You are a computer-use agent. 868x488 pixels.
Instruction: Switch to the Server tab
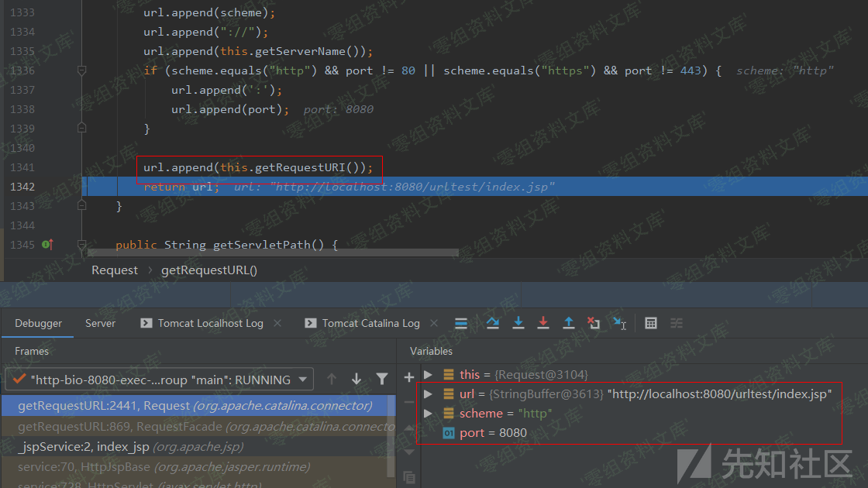click(100, 323)
